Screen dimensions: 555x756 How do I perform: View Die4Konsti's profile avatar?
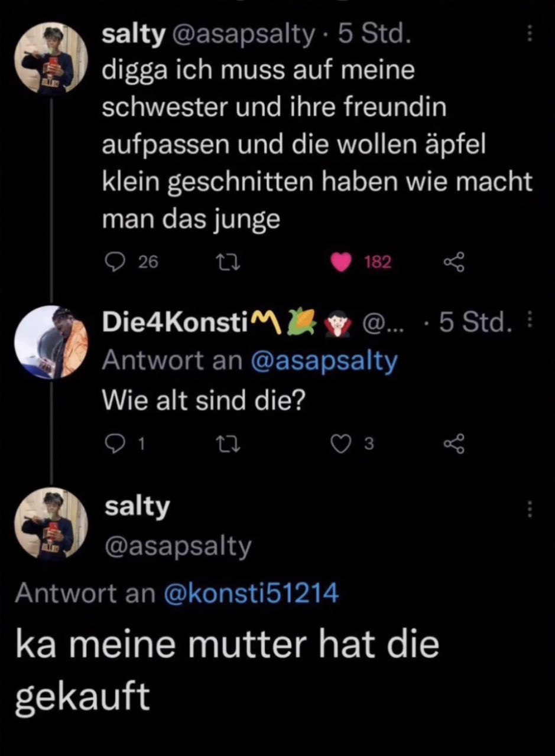[x=51, y=343]
